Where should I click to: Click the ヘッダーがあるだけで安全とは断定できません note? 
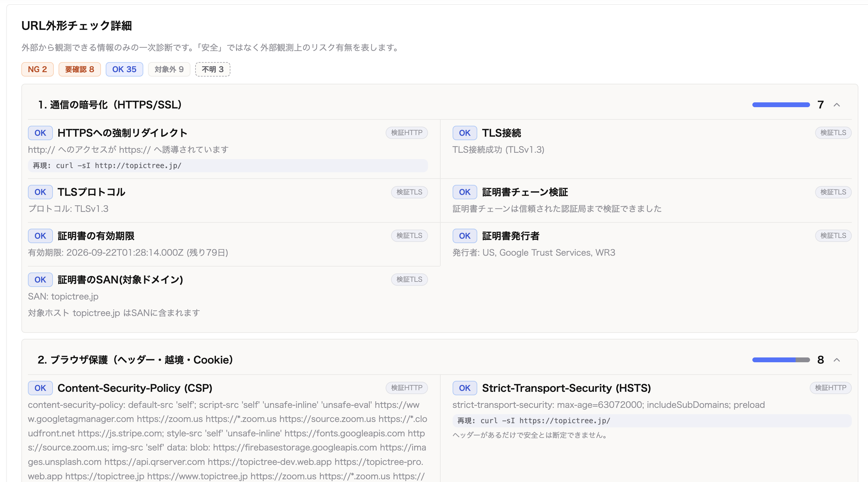[x=531, y=435]
